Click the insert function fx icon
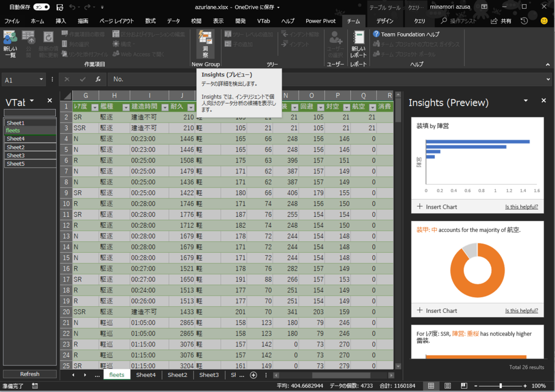The width and height of the screenshot is (555, 392). click(x=98, y=79)
